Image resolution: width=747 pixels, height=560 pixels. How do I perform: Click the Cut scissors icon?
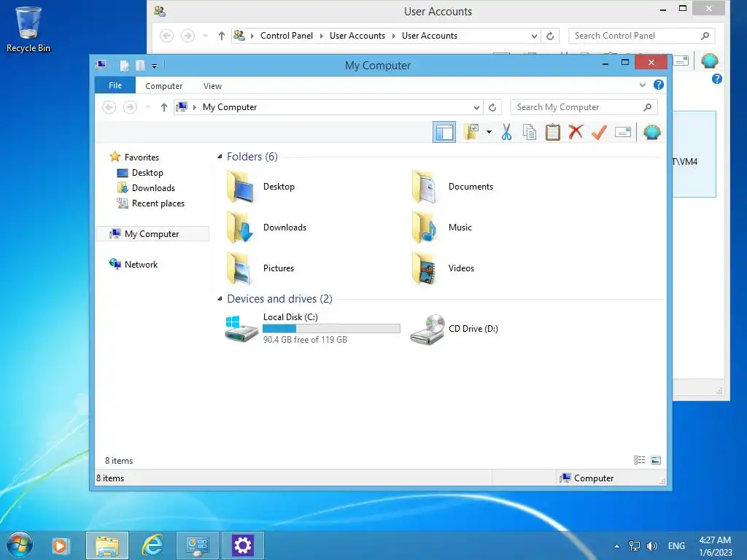pos(506,132)
